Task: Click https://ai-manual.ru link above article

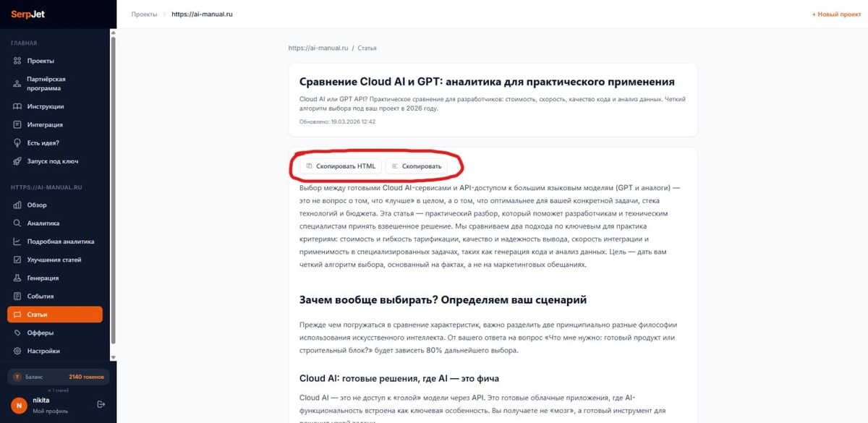Action: click(318, 48)
